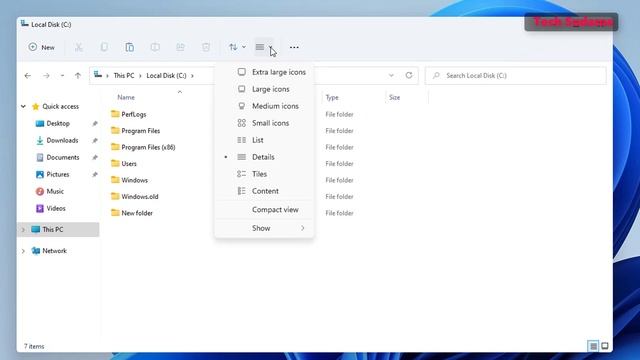Select the Program Files (x86) folder
Image resolution: width=640 pixels, height=360 pixels.
143,147
